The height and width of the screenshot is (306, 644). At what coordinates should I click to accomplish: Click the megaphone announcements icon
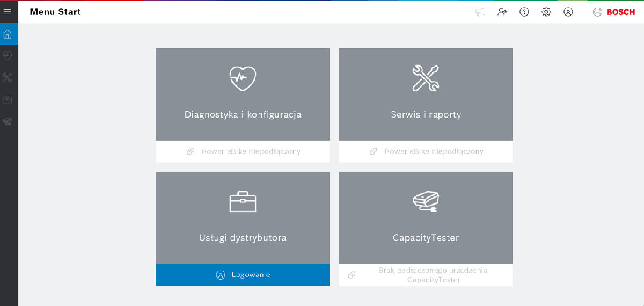(480, 12)
